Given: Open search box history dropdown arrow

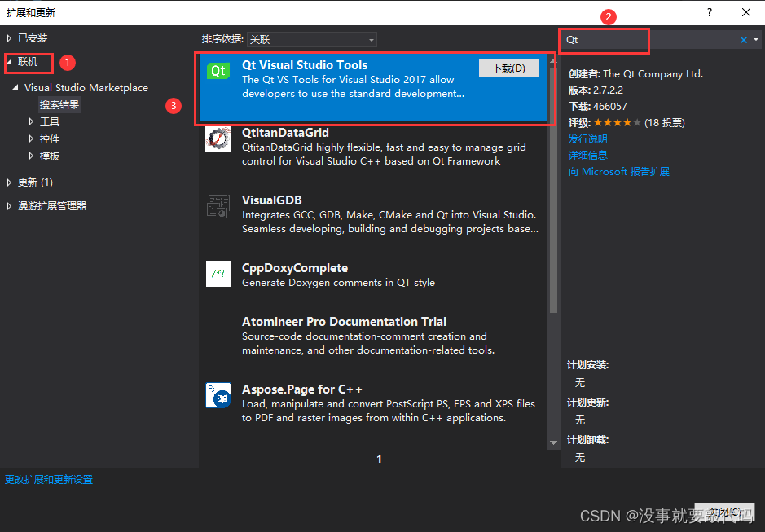Looking at the screenshot, I should (756, 40).
